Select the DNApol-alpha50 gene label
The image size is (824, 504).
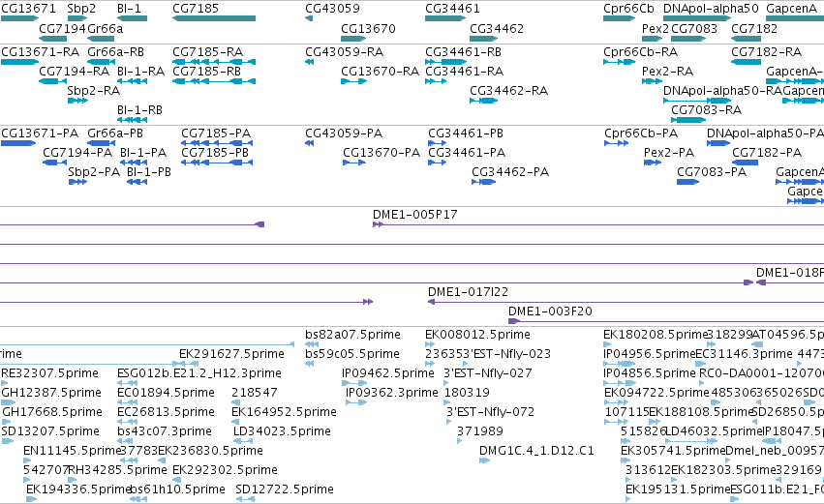click(x=711, y=9)
